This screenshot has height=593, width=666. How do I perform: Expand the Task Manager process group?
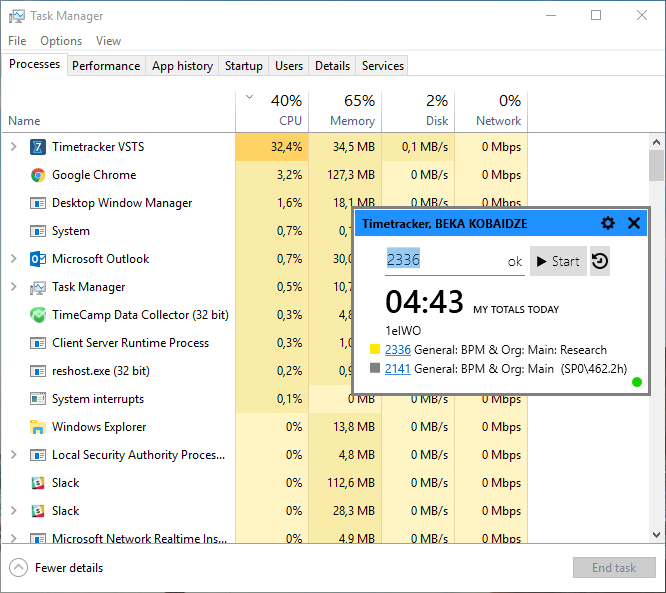[x=14, y=287]
